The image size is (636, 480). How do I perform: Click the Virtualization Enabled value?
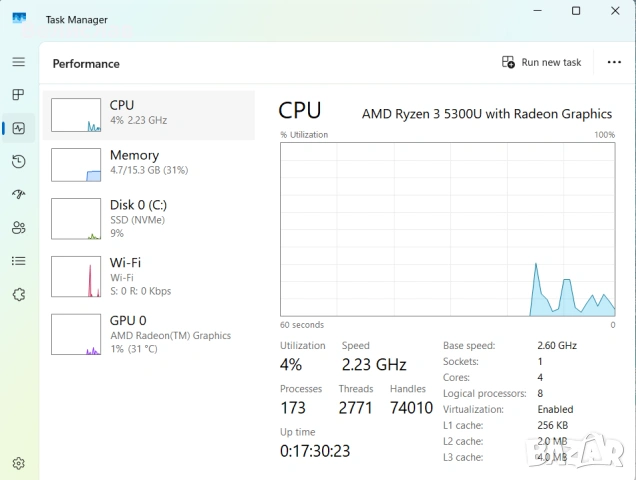(x=555, y=409)
